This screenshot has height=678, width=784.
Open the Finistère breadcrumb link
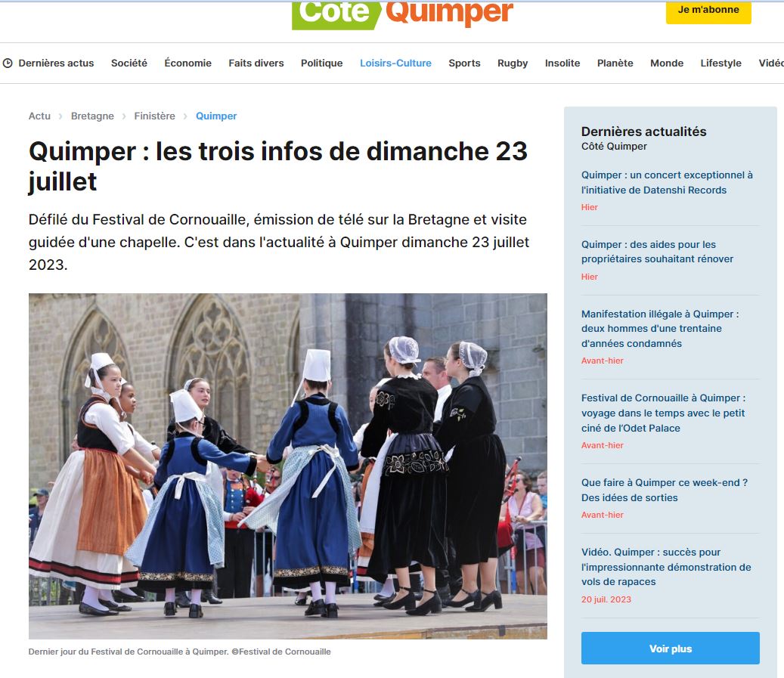(x=154, y=116)
